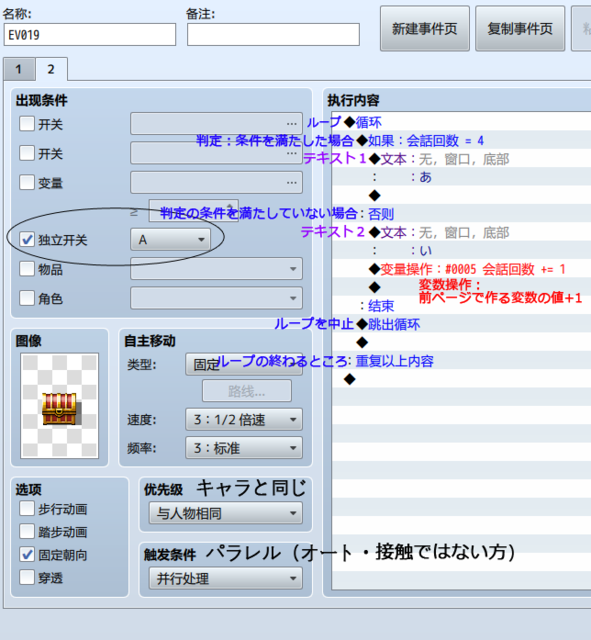
Task: Enable the 踏步动画 option
Action: [x=27, y=532]
